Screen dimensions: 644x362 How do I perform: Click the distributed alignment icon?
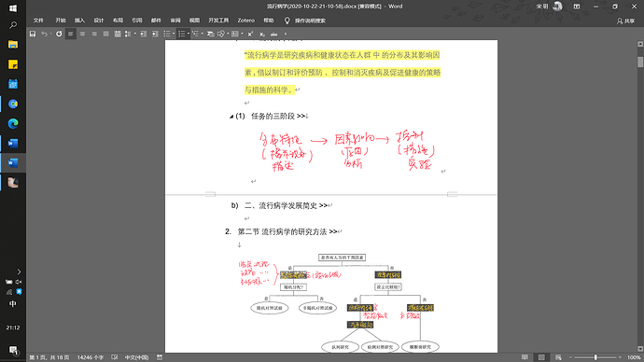coord(118,35)
